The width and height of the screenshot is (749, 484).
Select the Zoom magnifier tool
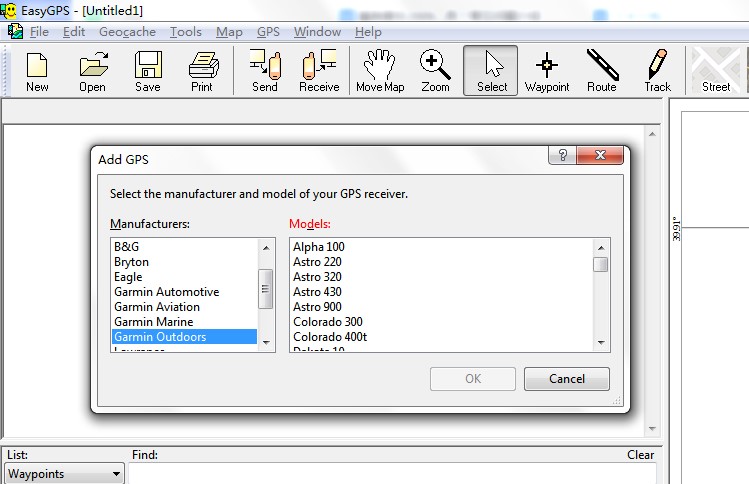click(x=435, y=70)
